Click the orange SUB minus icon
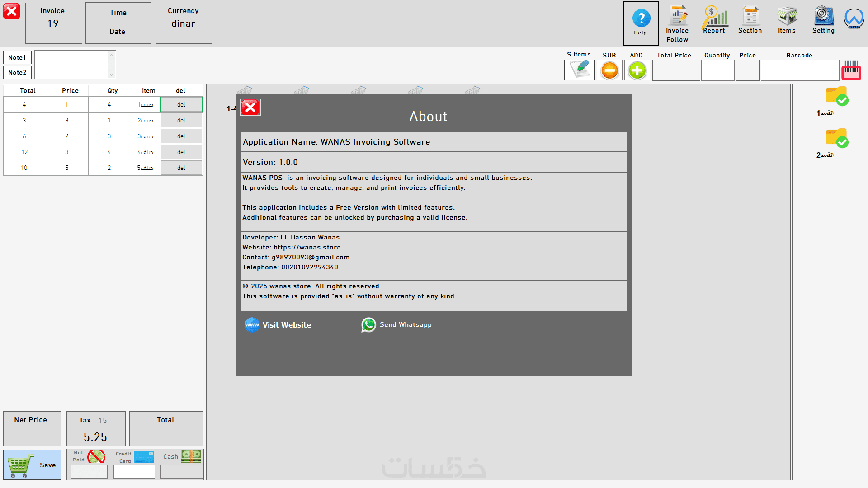Viewport: 868px width, 488px height. (609, 70)
